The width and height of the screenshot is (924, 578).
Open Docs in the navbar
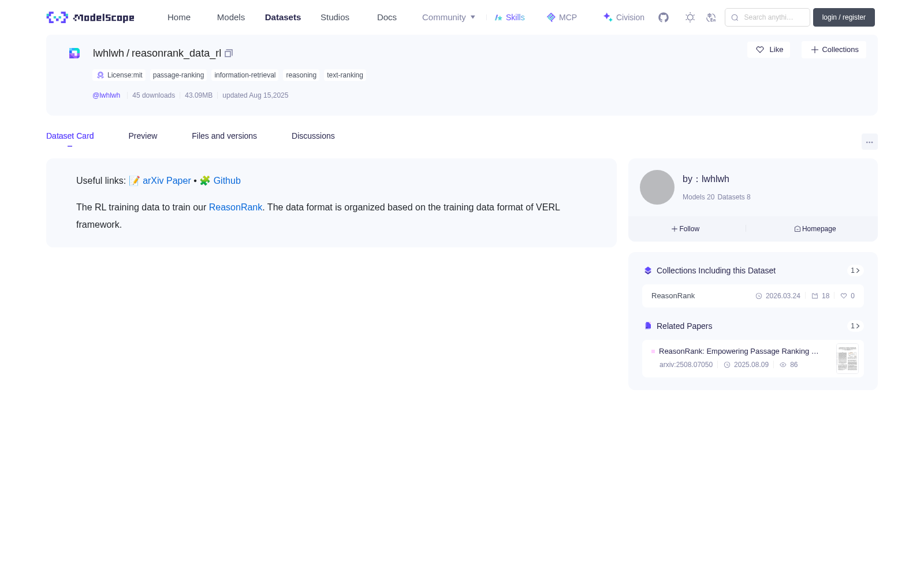pyautogui.click(x=387, y=17)
